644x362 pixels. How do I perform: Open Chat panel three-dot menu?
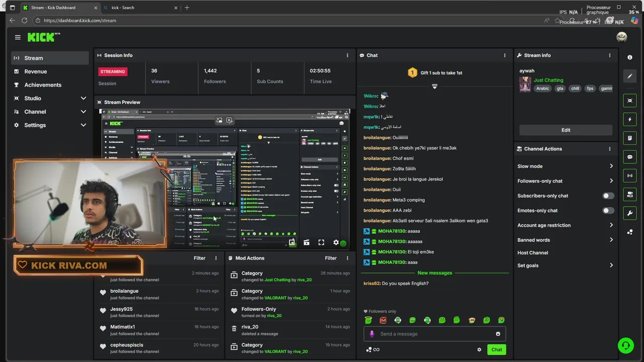coord(505,55)
